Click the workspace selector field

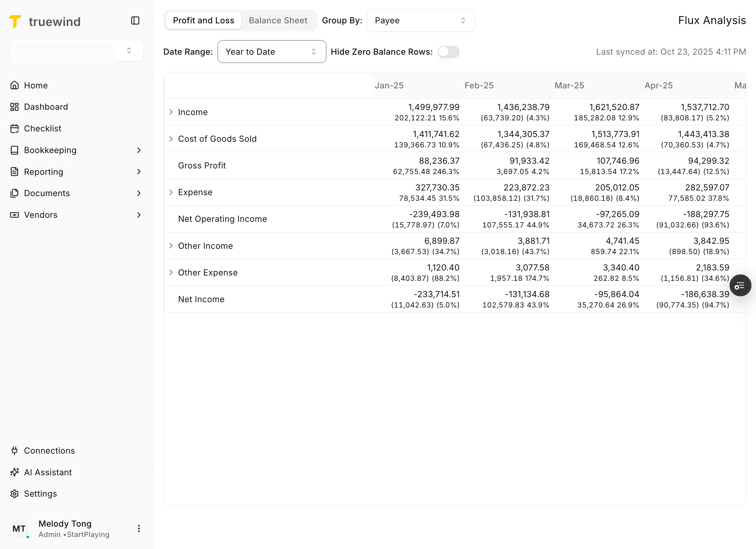(x=76, y=51)
